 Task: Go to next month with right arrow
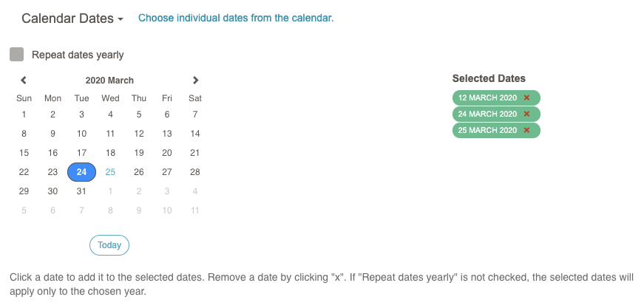click(195, 80)
